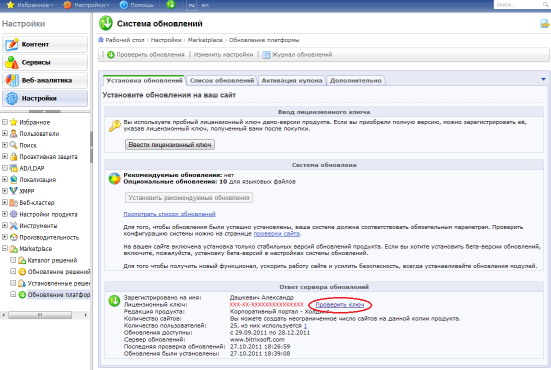Viewport: 551px width, 370px height.
Task: Click the Инструменты tools icon
Action: click(14, 226)
